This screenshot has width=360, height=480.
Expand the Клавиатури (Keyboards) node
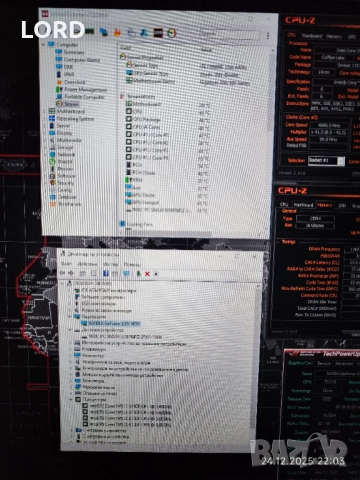(70, 349)
